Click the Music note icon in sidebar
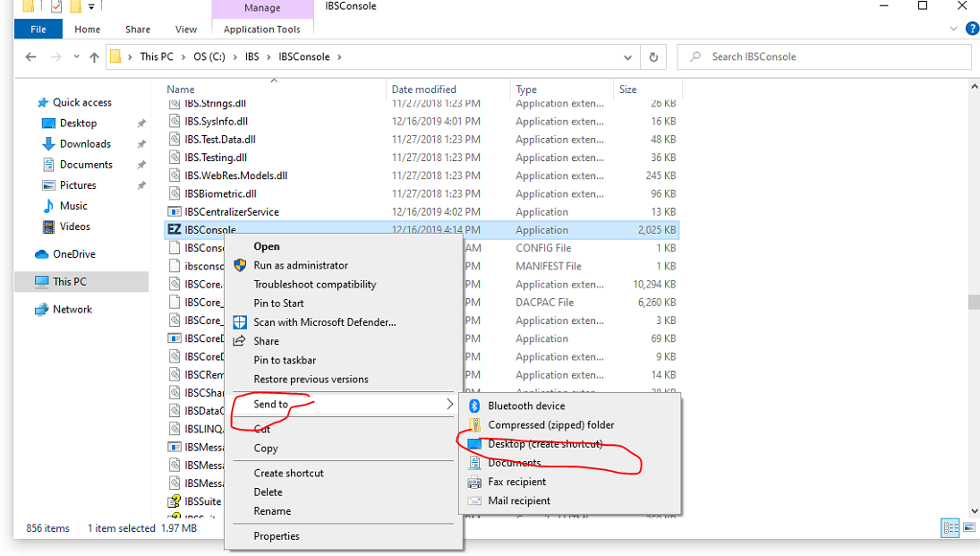Screen dimensions: 980x556 coord(48,206)
